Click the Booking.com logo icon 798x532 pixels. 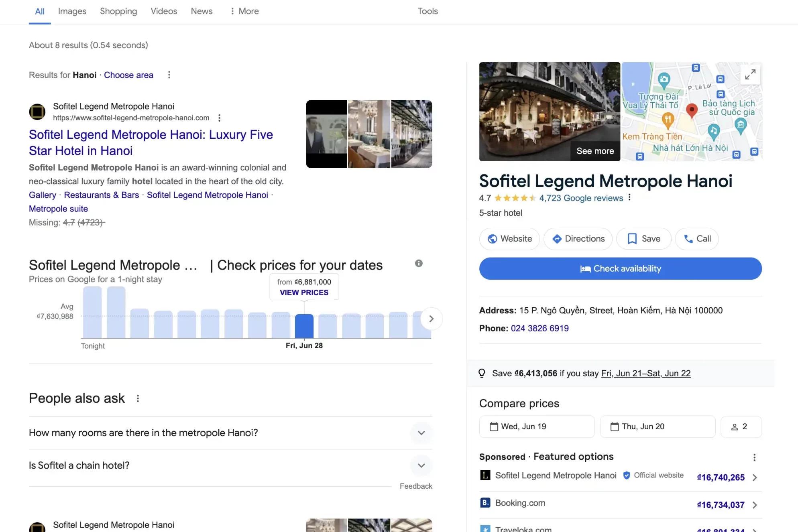coord(485,503)
